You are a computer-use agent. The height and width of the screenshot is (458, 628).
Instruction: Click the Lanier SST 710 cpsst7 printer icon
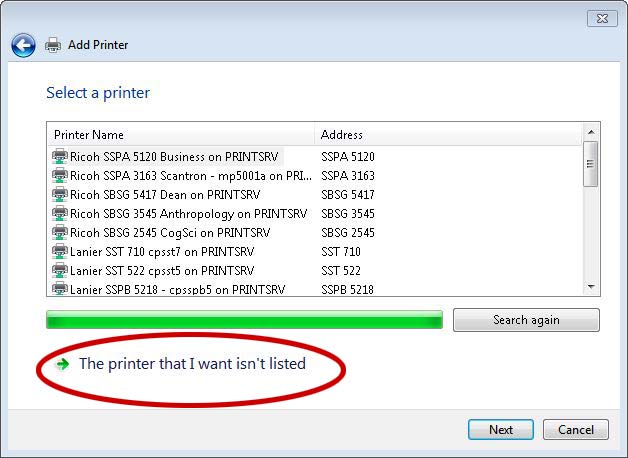[60, 251]
